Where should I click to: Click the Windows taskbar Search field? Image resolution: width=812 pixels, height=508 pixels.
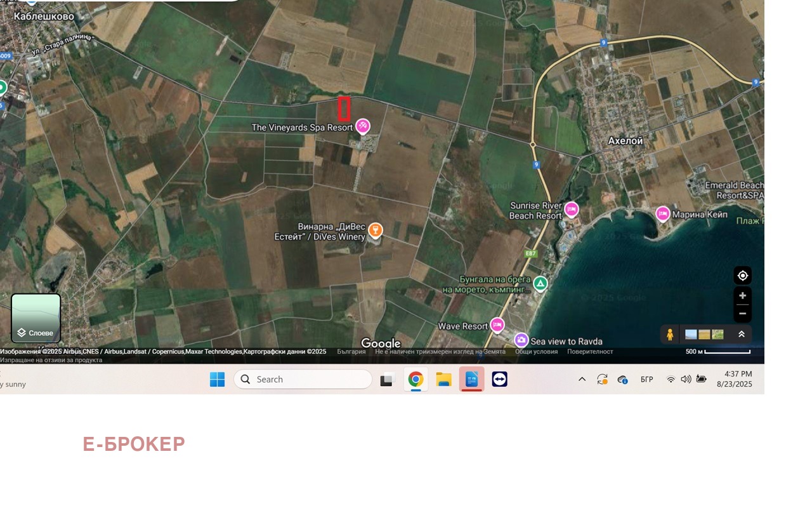coord(303,379)
